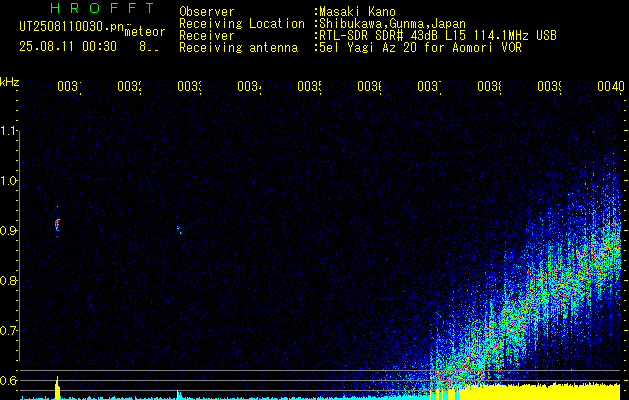Click the bright meteor echo near 0031
The image size is (629, 400).
[x=57, y=224]
